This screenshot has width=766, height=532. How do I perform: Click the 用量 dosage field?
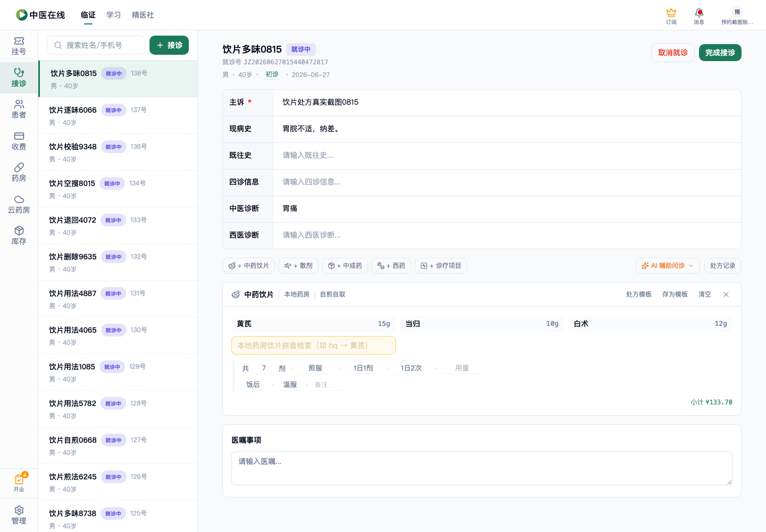[x=462, y=368]
